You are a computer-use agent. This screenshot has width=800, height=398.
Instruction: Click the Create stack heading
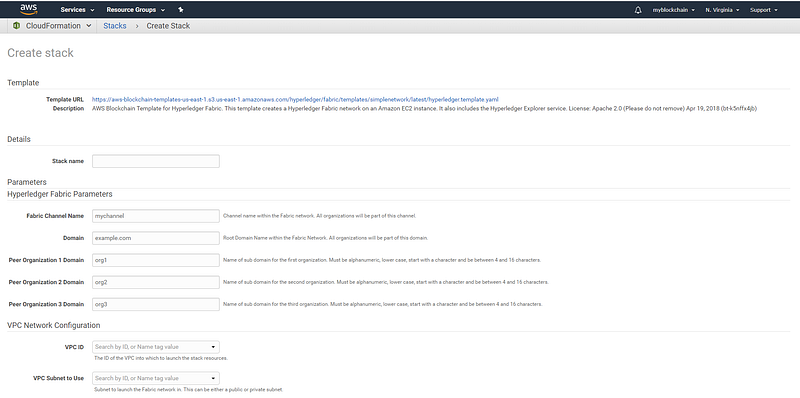[x=40, y=53]
